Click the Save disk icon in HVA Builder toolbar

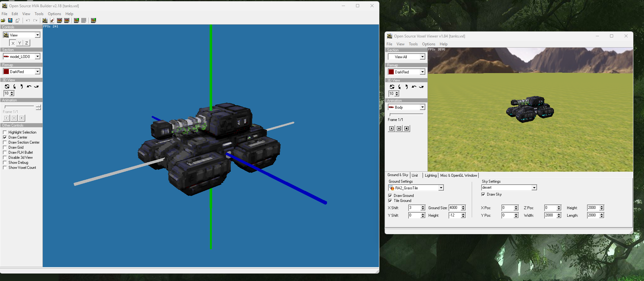[10, 20]
